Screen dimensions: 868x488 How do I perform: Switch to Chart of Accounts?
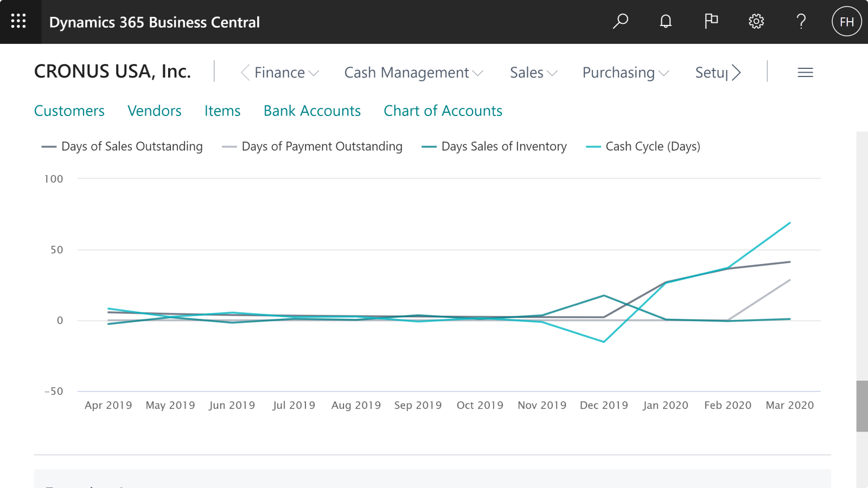(x=443, y=110)
